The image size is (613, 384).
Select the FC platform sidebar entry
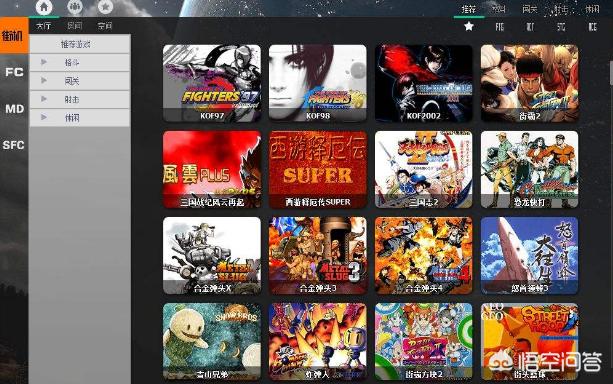14,72
